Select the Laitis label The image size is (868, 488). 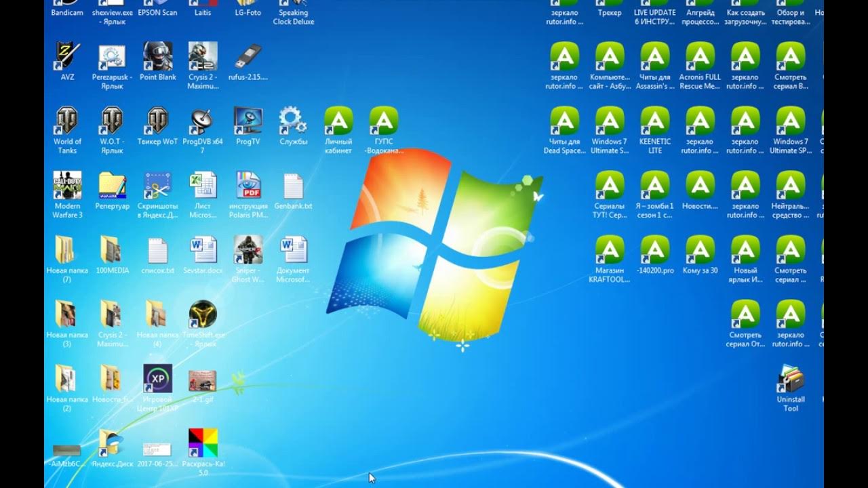click(x=203, y=12)
